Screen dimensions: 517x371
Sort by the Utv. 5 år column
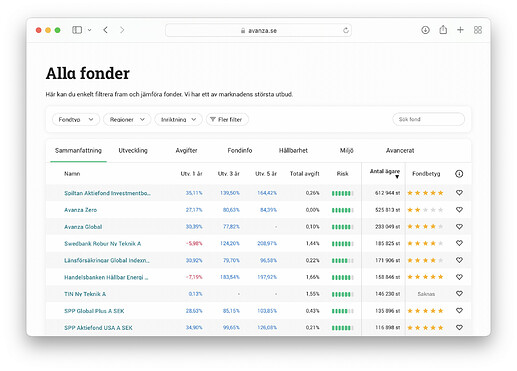266,174
